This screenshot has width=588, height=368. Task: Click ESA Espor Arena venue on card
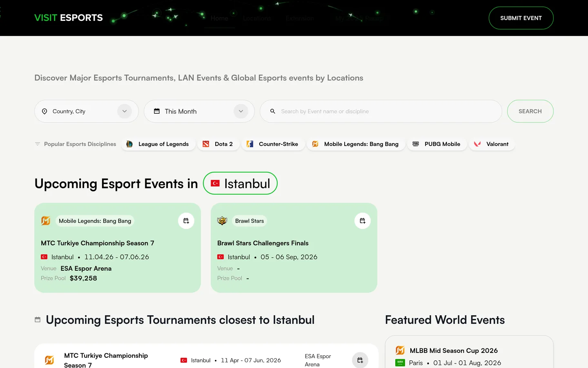86,268
